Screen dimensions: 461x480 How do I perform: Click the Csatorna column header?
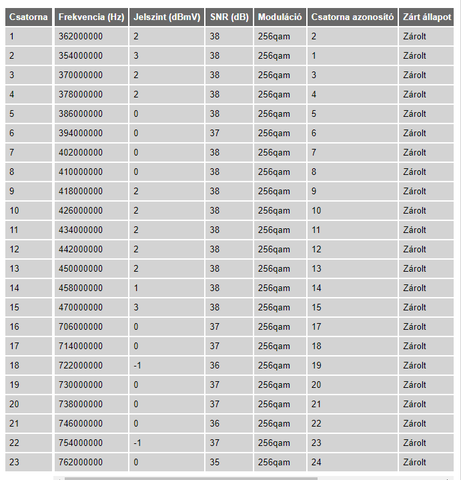28,17
